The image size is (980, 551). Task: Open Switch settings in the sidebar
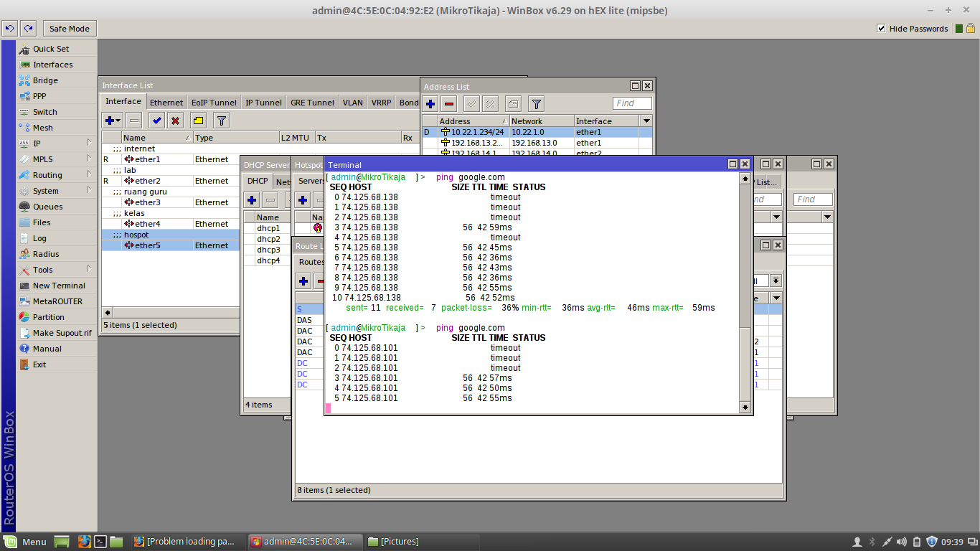coord(44,112)
